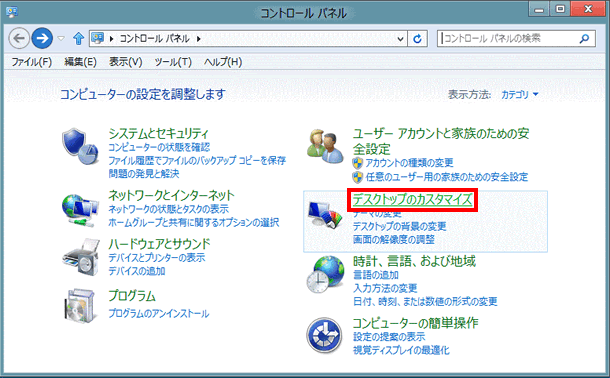Click the search magnifier icon

coord(584,38)
